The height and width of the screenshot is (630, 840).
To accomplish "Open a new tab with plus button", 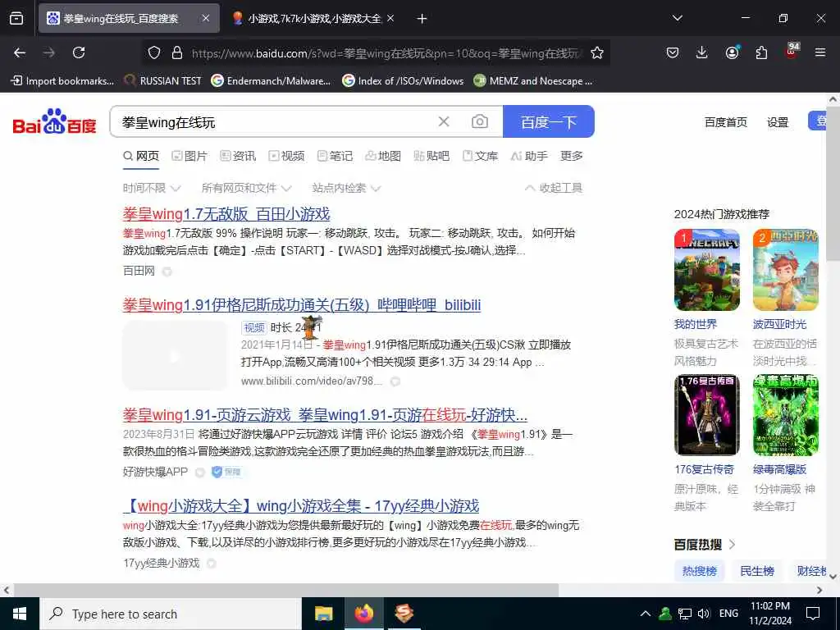I will pyautogui.click(x=422, y=19).
